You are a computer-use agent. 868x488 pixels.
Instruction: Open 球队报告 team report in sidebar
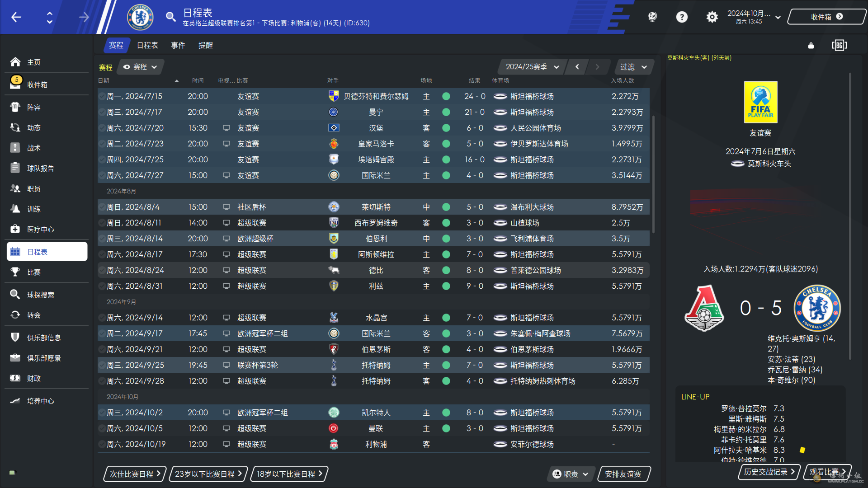coord(47,168)
